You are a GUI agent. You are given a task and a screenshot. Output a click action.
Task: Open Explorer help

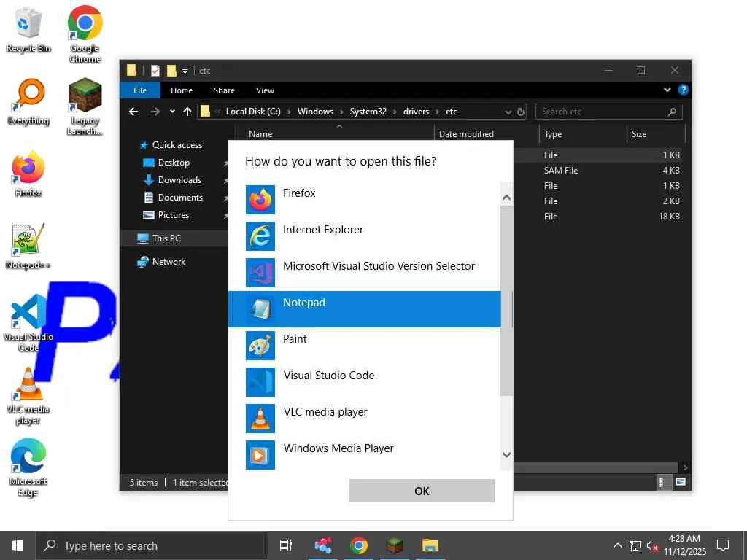pyautogui.click(x=683, y=90)
